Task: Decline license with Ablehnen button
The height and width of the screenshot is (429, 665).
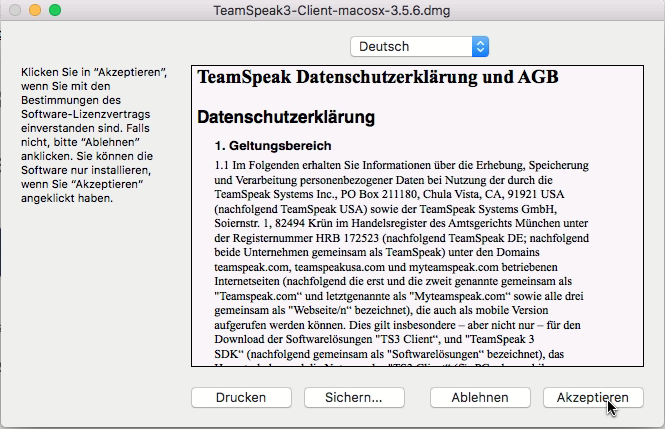Action: [x=480, y=397]
